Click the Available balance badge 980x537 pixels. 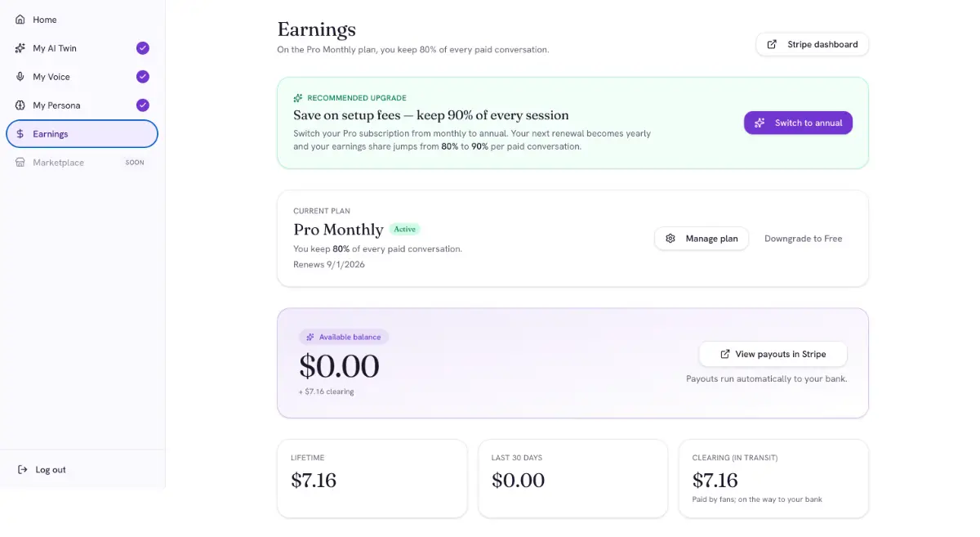click(x=344, y=337)
